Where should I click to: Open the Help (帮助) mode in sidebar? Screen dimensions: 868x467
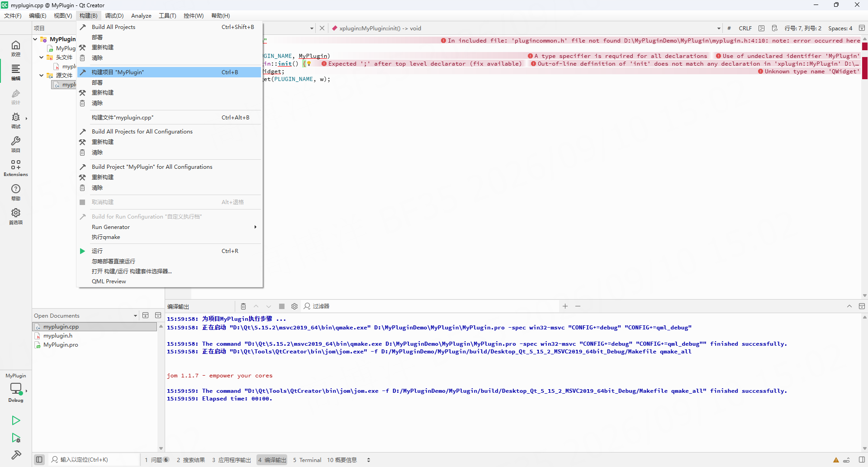(x=16, y=192)
